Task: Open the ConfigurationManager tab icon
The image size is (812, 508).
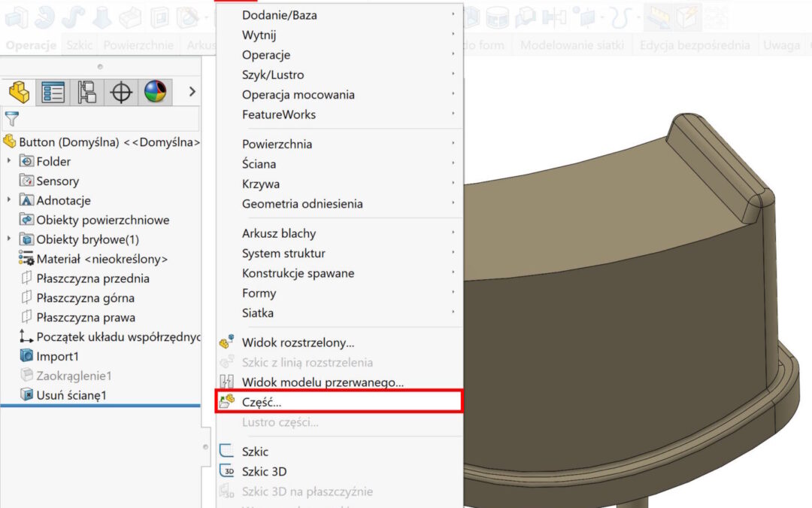Action: pyautogui.click(x=87, y=92)
